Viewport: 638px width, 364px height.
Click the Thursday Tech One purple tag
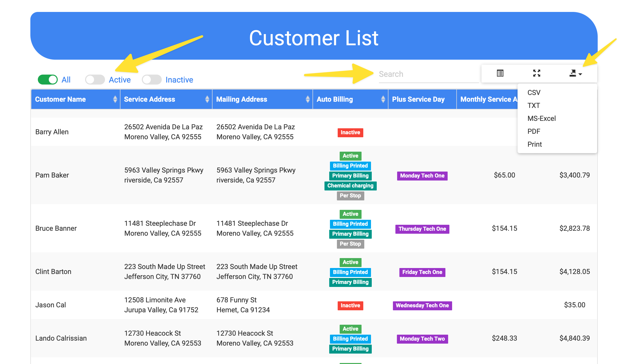click(422, 229)
